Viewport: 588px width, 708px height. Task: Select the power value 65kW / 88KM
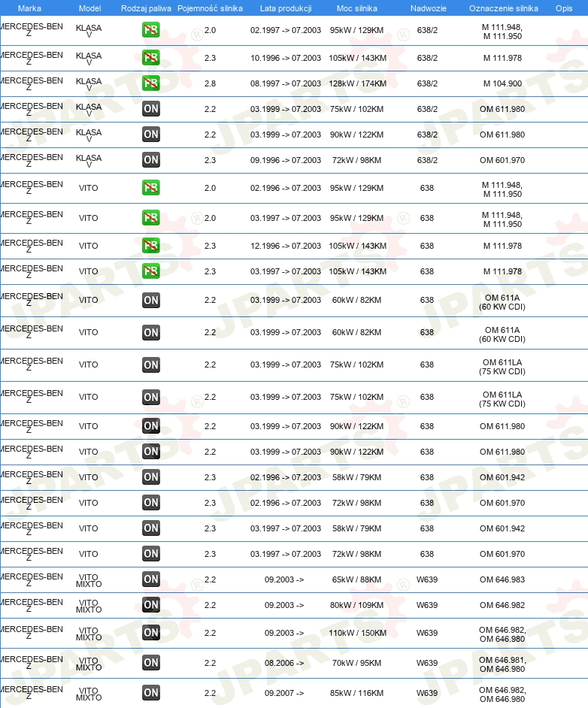356,579
